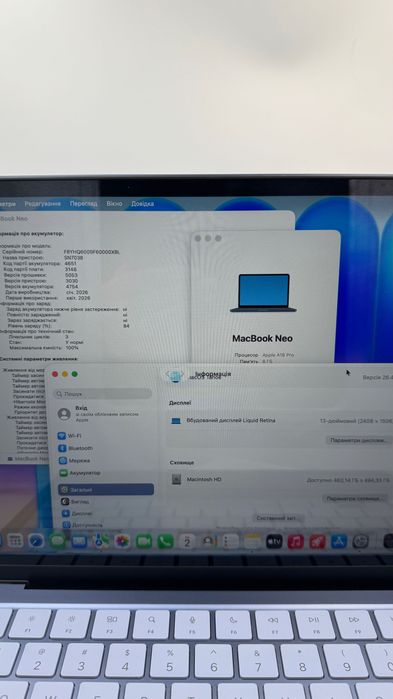Click the Максимальна кількість 100% row
This screenshot has height=699, width=393.
pos(44,348)
